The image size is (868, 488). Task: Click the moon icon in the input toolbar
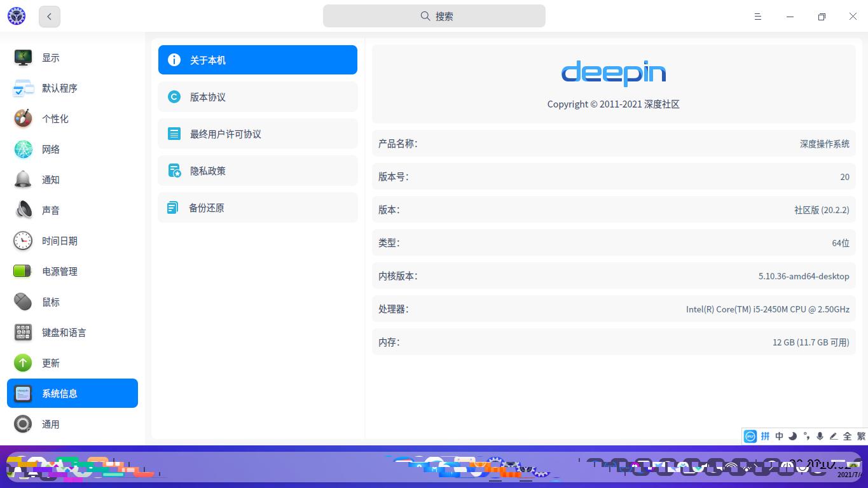pos(793,436)
